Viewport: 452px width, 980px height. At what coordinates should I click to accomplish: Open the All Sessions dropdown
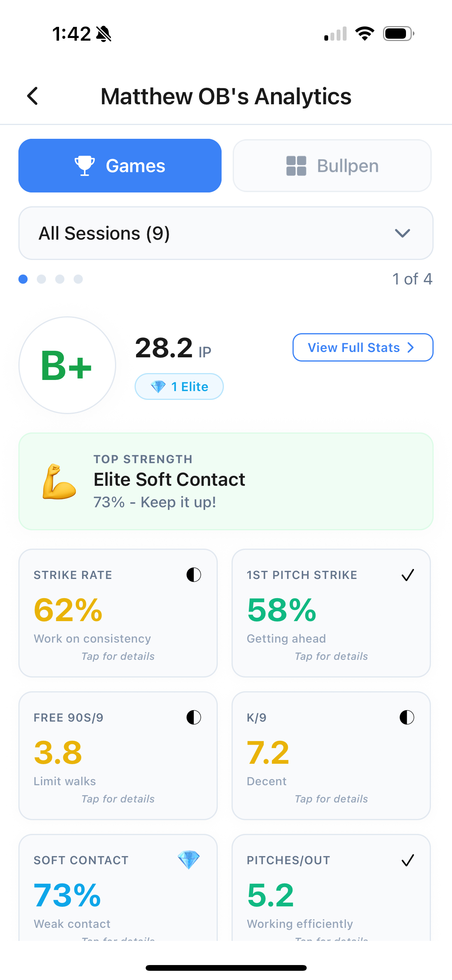tap(226, 233)
